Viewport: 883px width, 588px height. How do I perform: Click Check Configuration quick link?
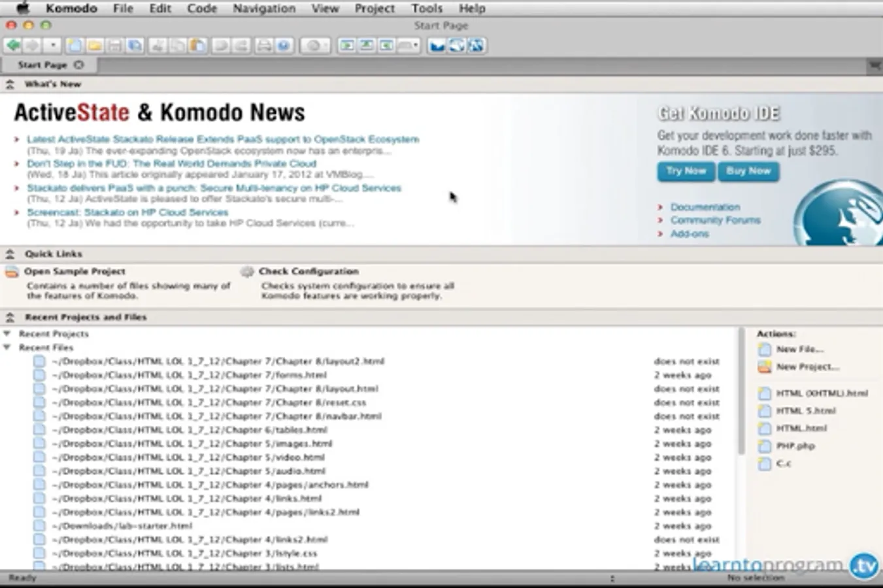coord(308,271)
